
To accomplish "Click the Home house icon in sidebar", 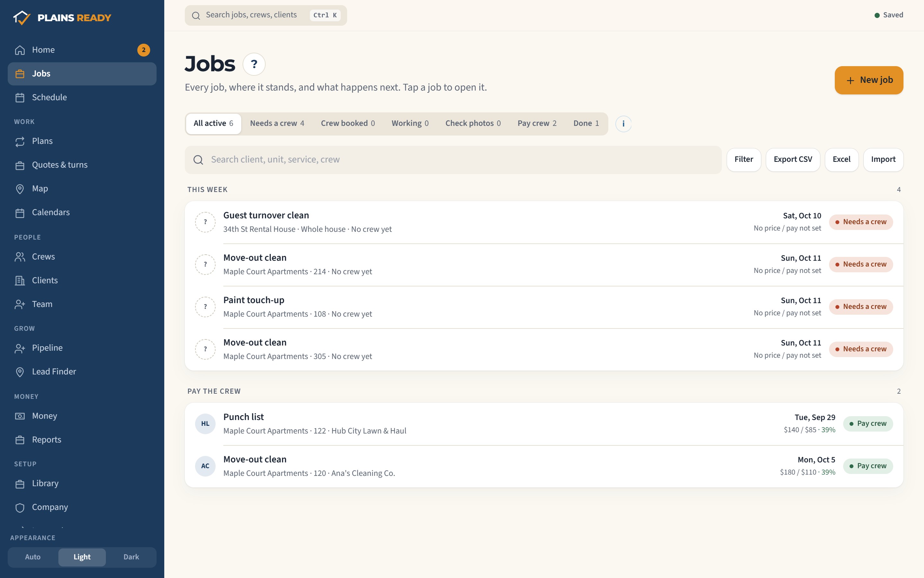I will click(20, 50).
